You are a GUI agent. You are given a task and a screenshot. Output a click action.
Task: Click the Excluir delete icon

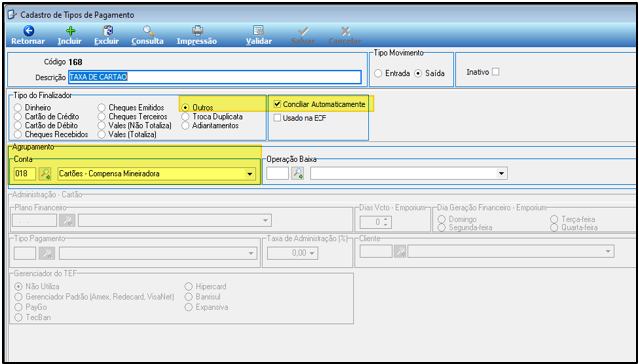point(107,31)
